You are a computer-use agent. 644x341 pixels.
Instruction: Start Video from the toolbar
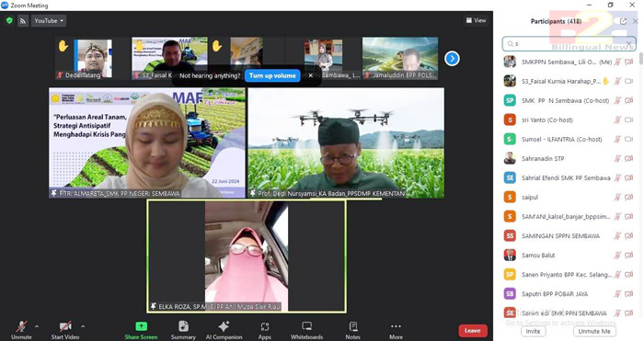pyautogui.click(x=65, y=330)
